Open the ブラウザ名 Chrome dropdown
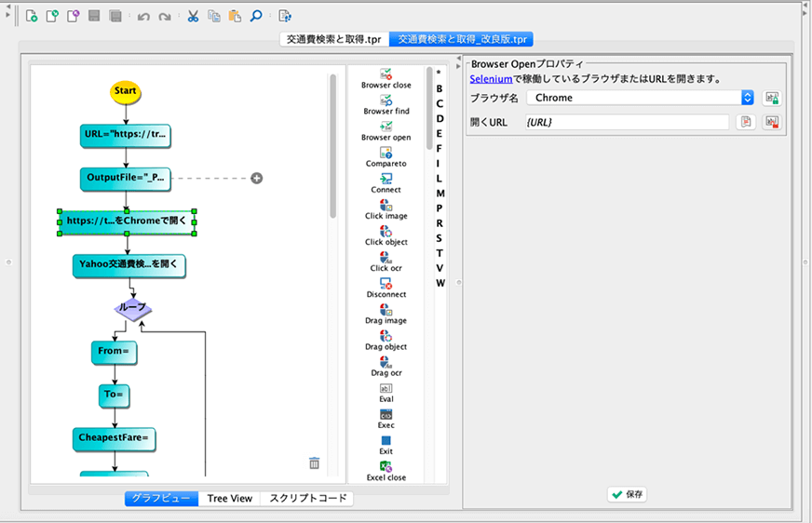812x523 pixels. (641, 98)
